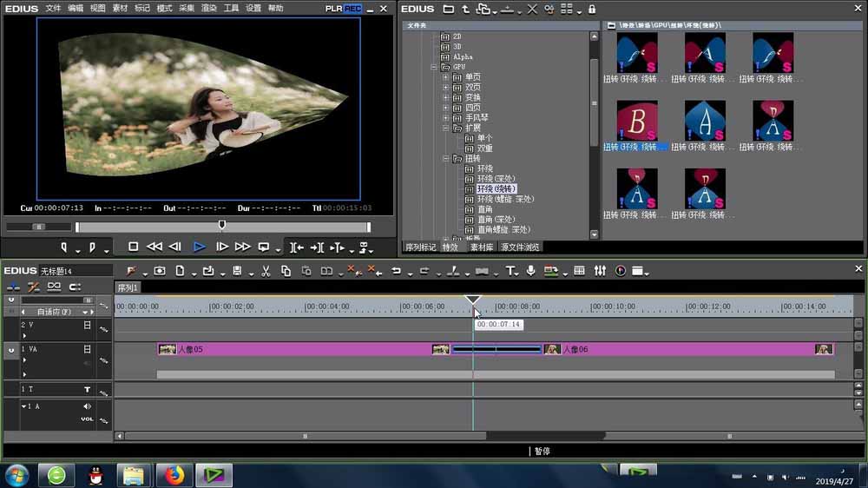Viewport: 868px width, 488px height.
Task: Play the preview with the blue Play button
Action: 200,247
